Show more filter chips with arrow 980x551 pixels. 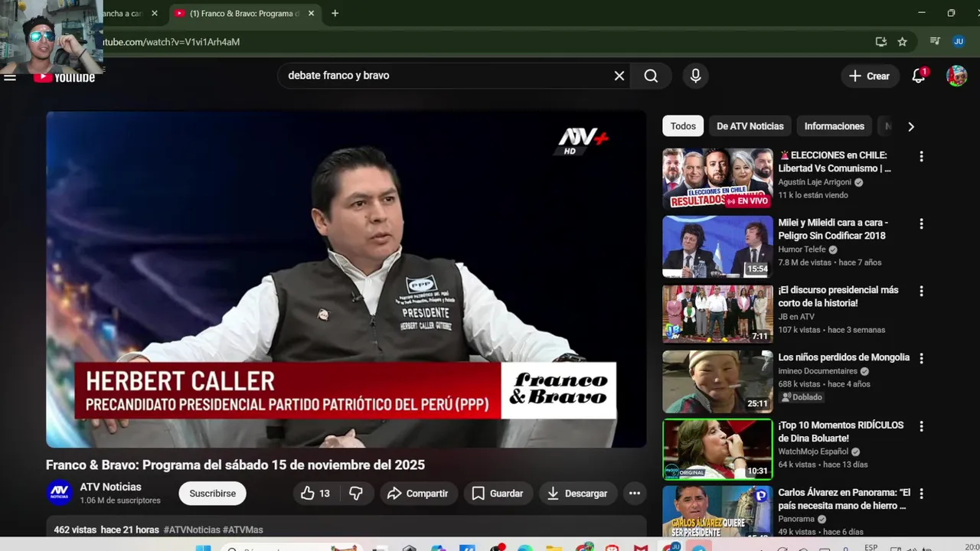pyautogui.click(x=911, y=126)
